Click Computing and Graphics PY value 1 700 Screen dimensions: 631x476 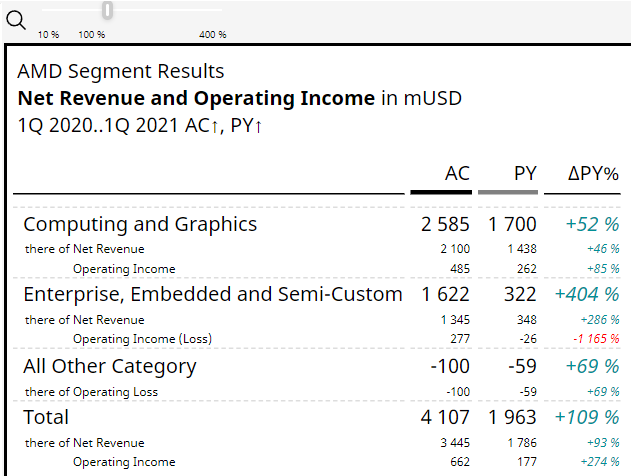(x=512, y=224)
